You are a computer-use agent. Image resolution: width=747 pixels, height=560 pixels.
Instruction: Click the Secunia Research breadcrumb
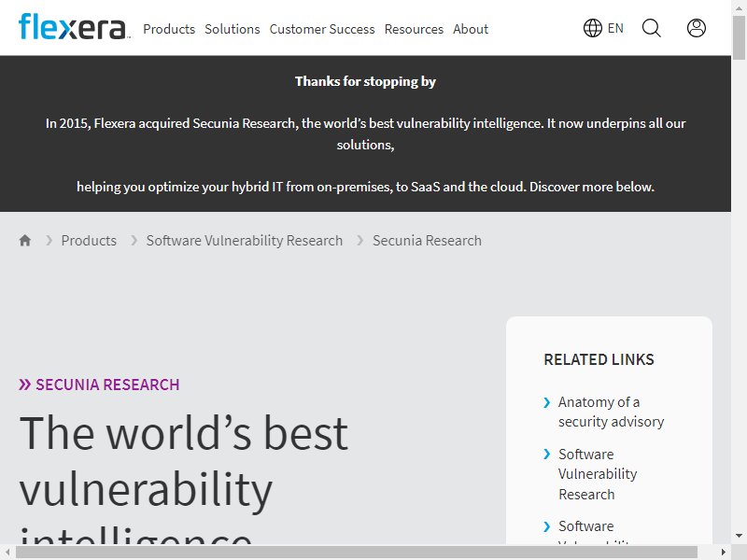427,241
